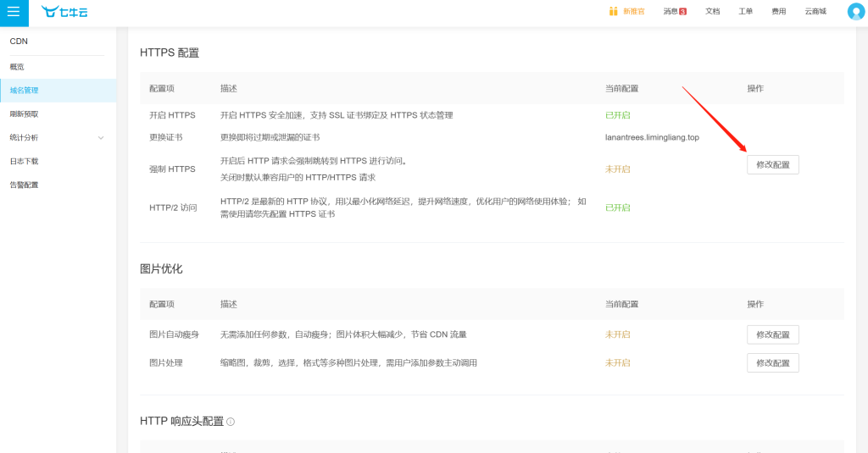
Task: Click the CDN sidebar heading
Action: tap(19, 41)
